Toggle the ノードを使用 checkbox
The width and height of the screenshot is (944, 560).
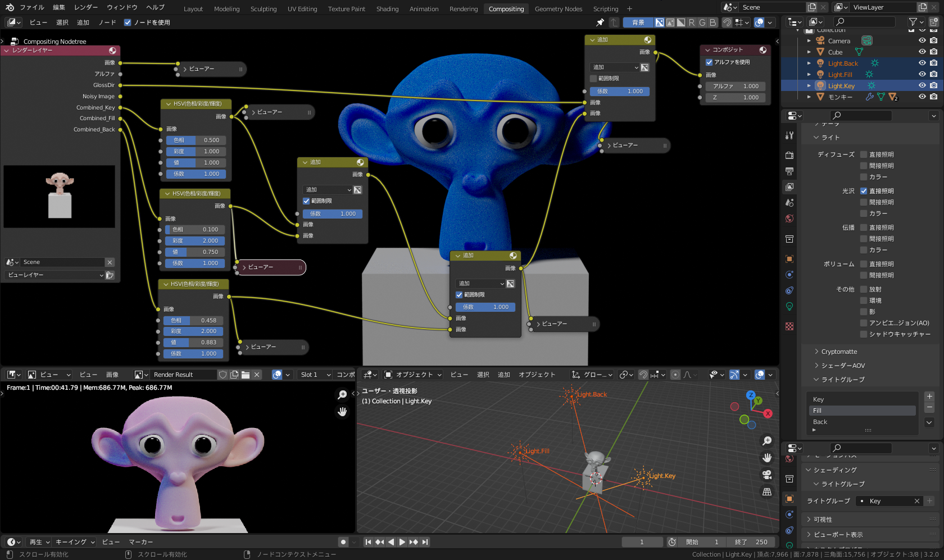pyautogui.click(x=128, y=22)
